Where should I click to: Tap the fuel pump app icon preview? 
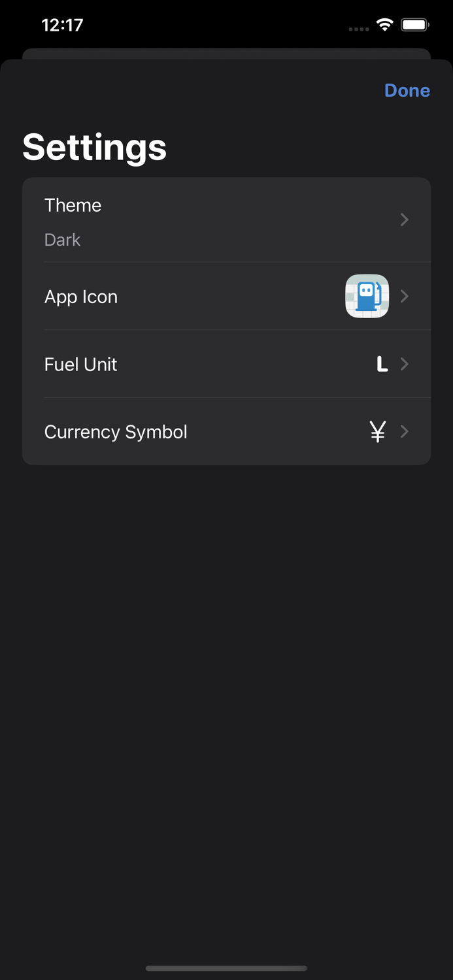(x=367, y=296)
